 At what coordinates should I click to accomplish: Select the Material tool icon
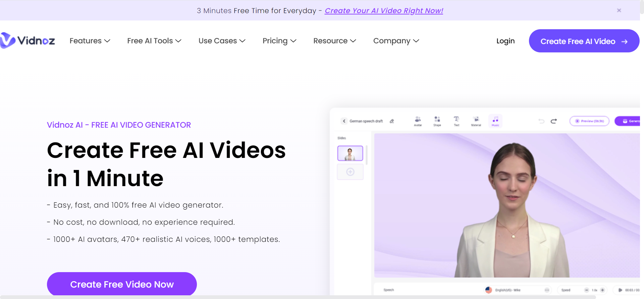pyautogui.click(x=476, y=121)
